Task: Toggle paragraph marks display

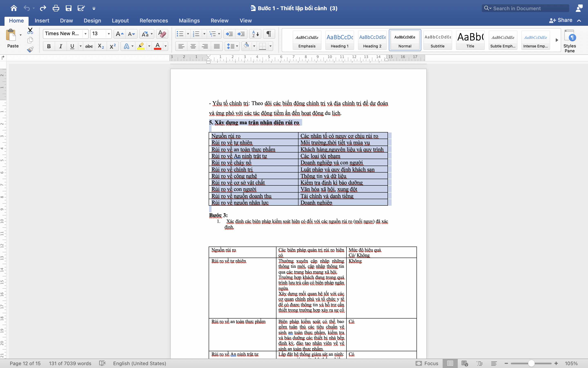Action: (x=269, y=34)
